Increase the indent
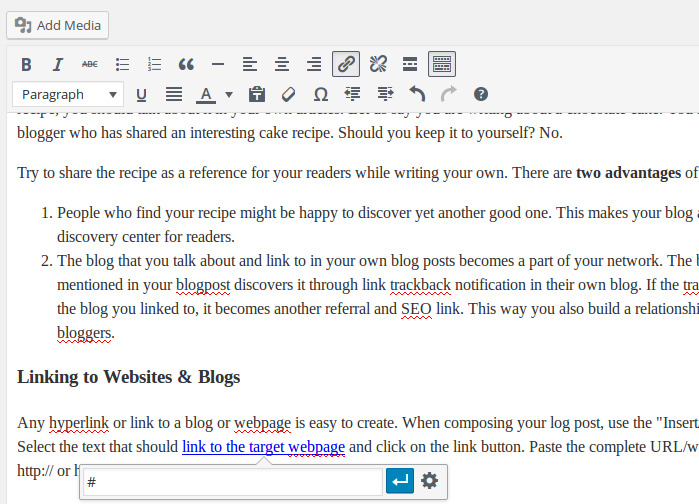The width and height of the screenshot is (699, 504). (385, 94)
